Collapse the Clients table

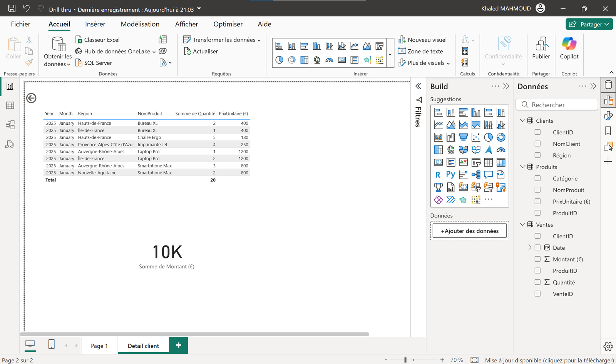(522, 120)
